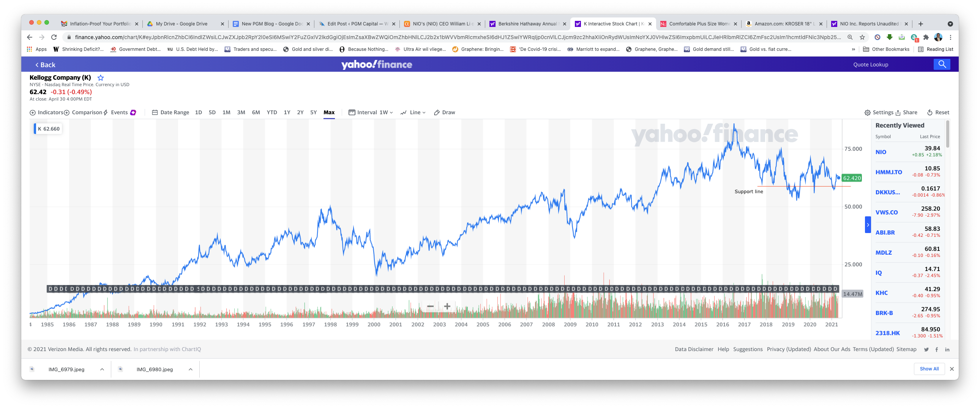Click the blue search magnifier button

(942, 64)
